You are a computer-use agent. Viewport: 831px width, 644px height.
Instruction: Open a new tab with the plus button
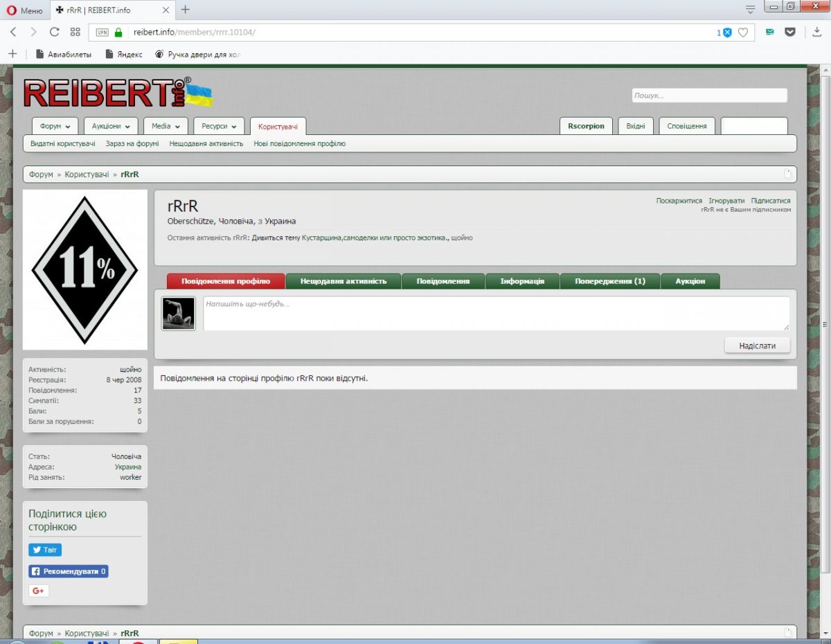186,10
